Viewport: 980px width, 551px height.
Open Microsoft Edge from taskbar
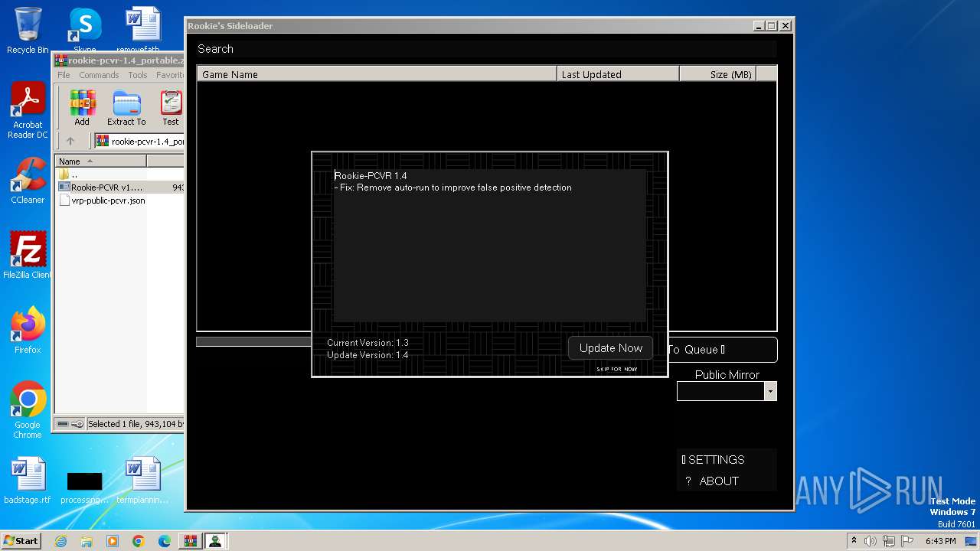[164, 541]
